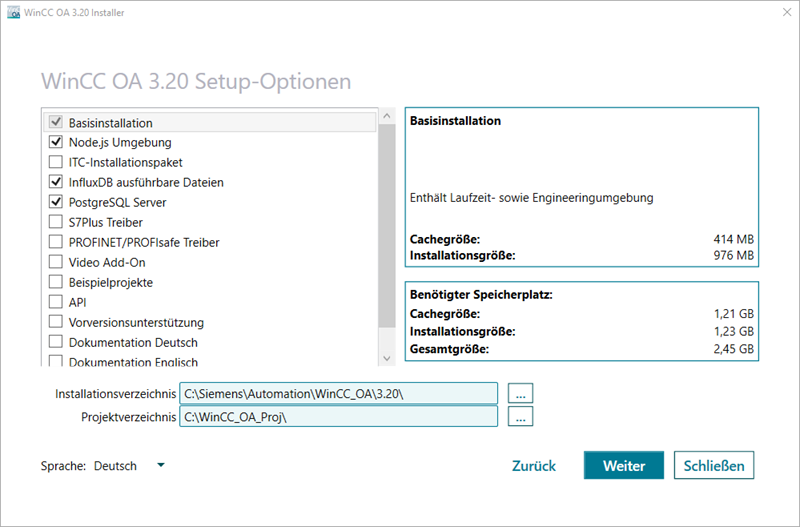Enable Vorversionsunterstützung checkbox
The width and height of the screenshot is (800, 527).
click(56, 322)
